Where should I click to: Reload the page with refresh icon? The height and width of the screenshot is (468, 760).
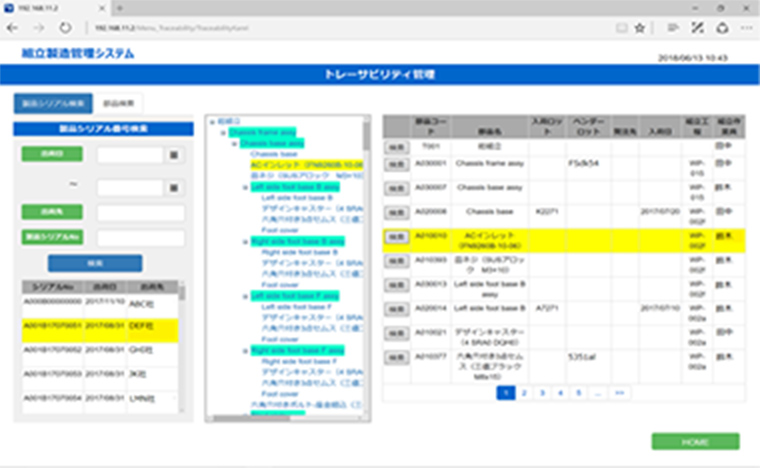click(65, 28)
